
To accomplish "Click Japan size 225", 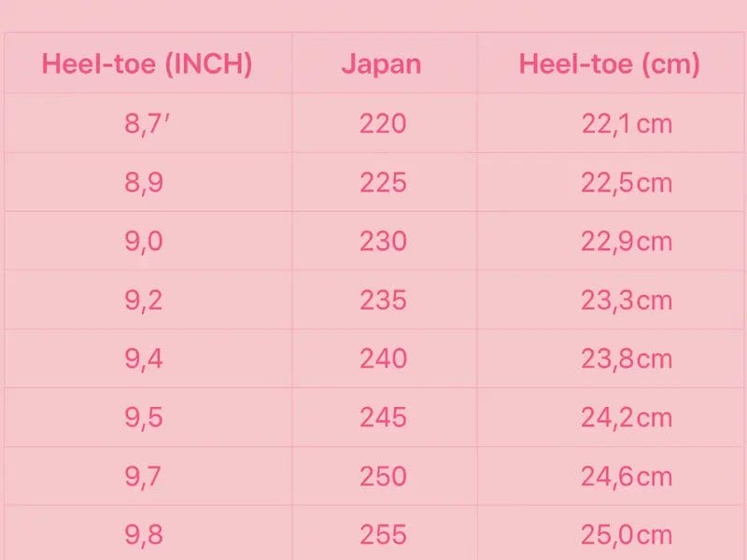I will pyautogui.click(x=383, y=182).
